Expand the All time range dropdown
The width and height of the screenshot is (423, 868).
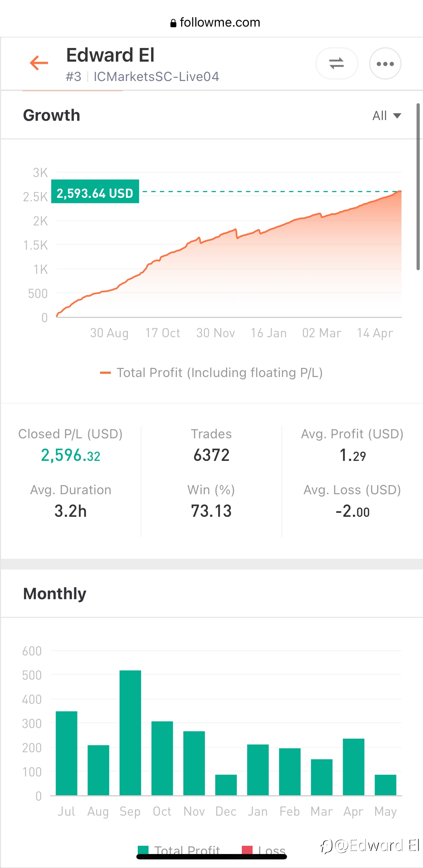click(x=386, y=116)
